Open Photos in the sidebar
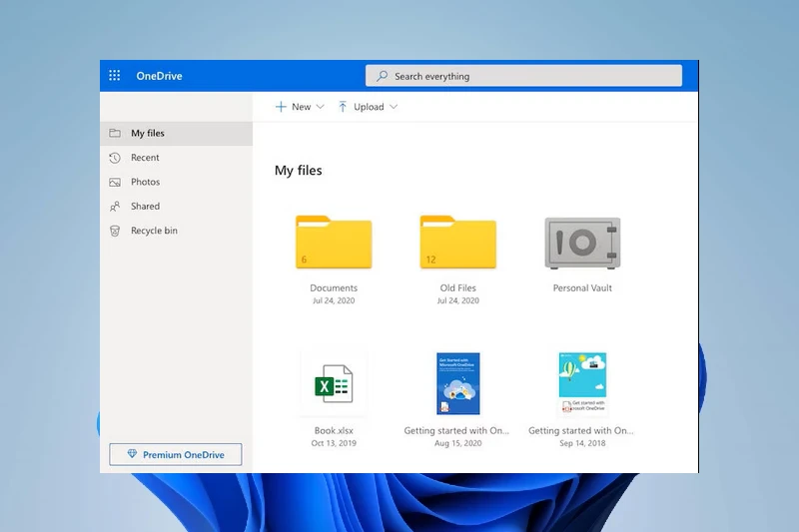Viewport: 799px width, 532px height. tap(177, 182)
